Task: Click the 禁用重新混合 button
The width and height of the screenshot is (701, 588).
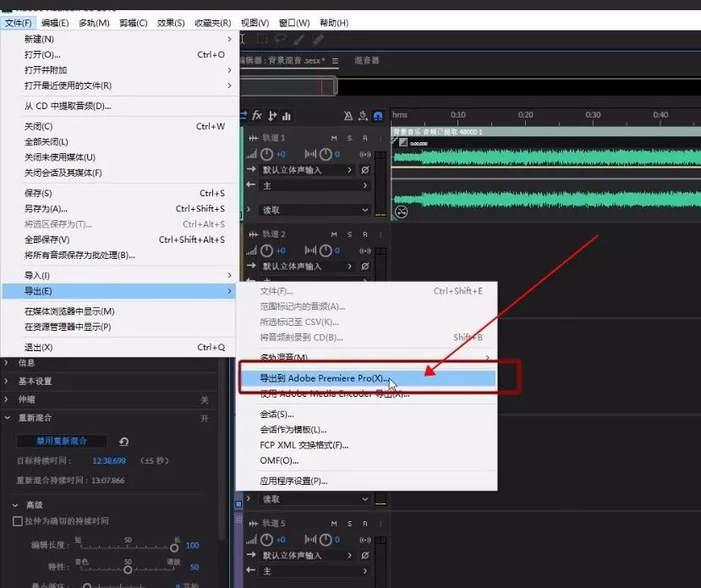Action: tap(61, 441)
